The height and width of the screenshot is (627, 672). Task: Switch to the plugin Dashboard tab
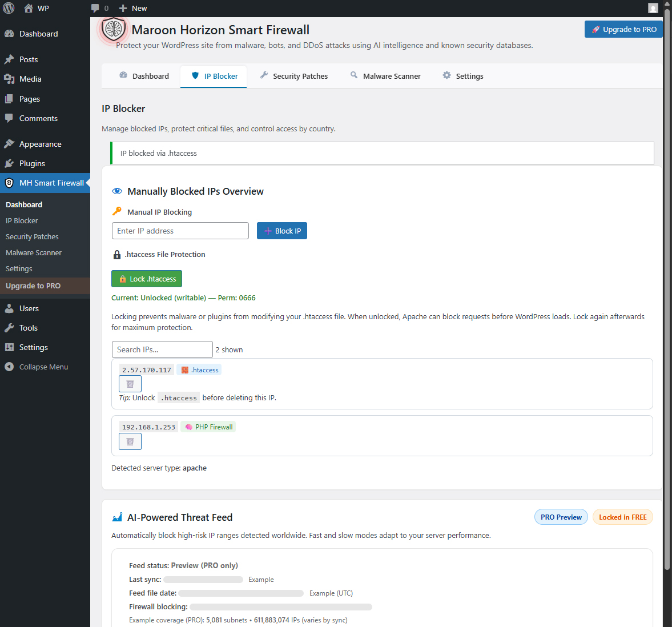click(144, 77)
